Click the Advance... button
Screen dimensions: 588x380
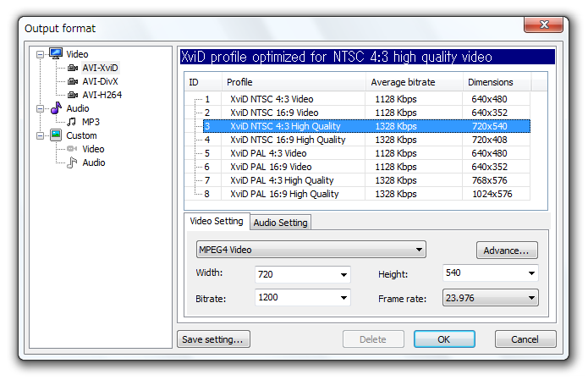click(x=507, y=251)
